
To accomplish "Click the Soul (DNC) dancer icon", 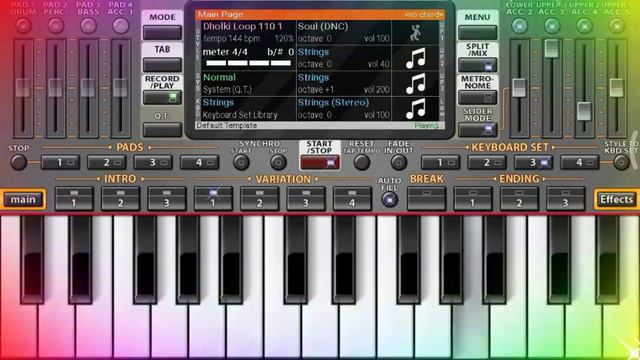I will [415, 33].
